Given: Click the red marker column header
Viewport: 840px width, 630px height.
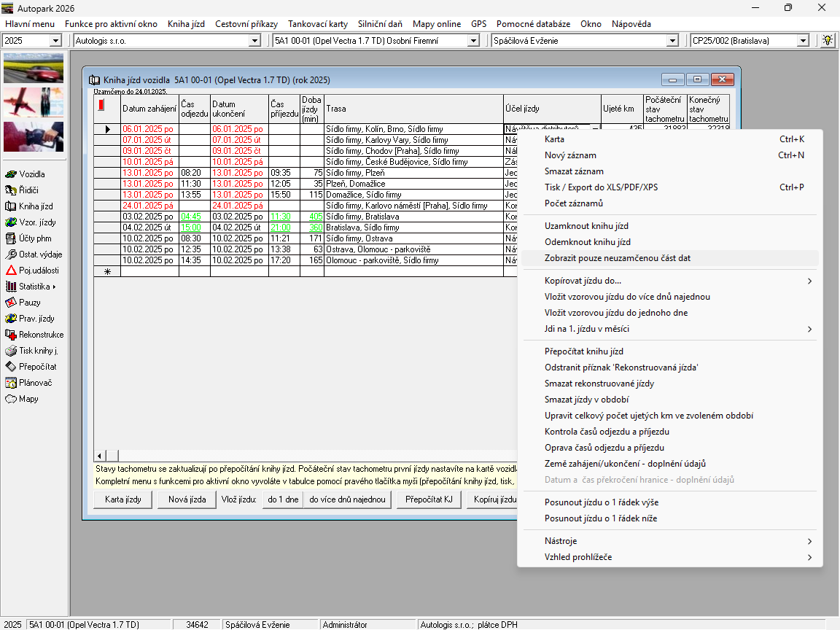Looking at the screenshot, I should [x=101, y=106].
